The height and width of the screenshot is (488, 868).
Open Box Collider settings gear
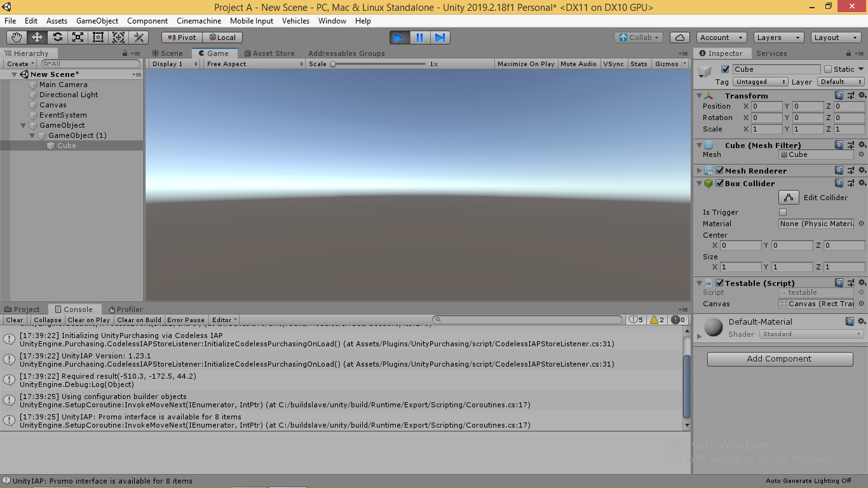(x=862, y=183)
